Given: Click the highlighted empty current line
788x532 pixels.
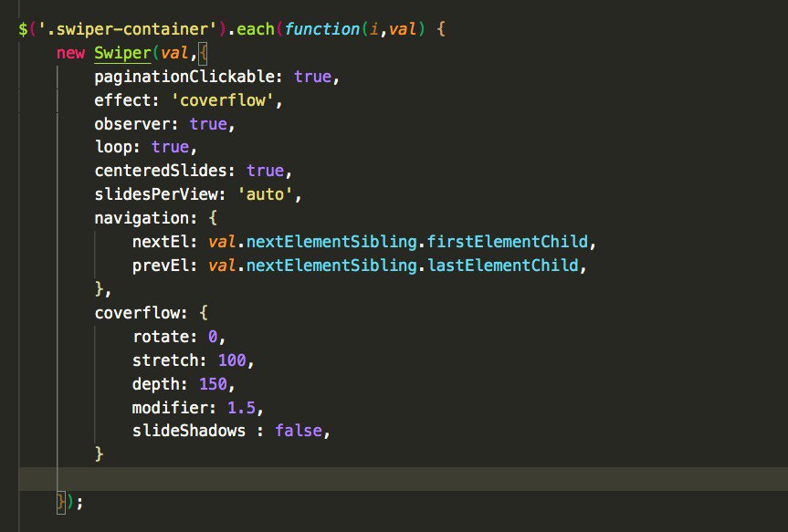Looking at the screenshot, I should [x=403, y=479].
